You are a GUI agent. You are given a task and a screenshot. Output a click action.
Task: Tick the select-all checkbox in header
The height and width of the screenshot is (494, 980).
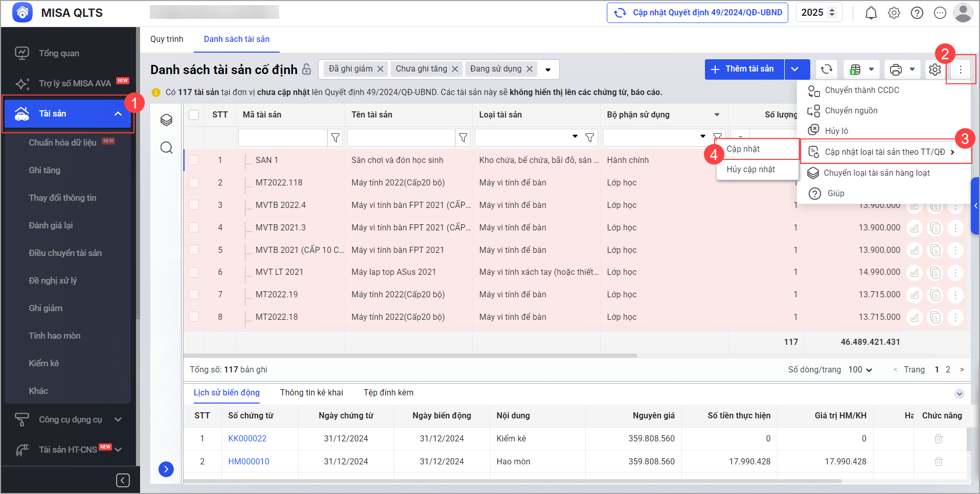pyautogui.click(x=194, y=115)
